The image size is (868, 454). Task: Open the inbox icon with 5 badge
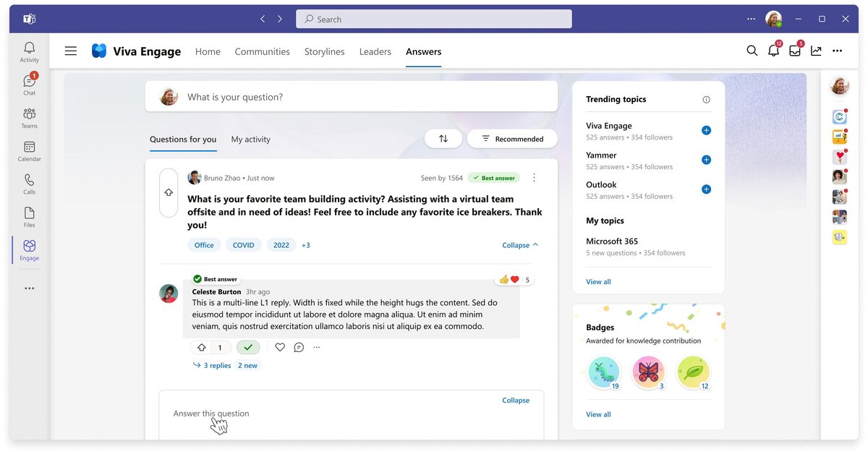(795, 51)
